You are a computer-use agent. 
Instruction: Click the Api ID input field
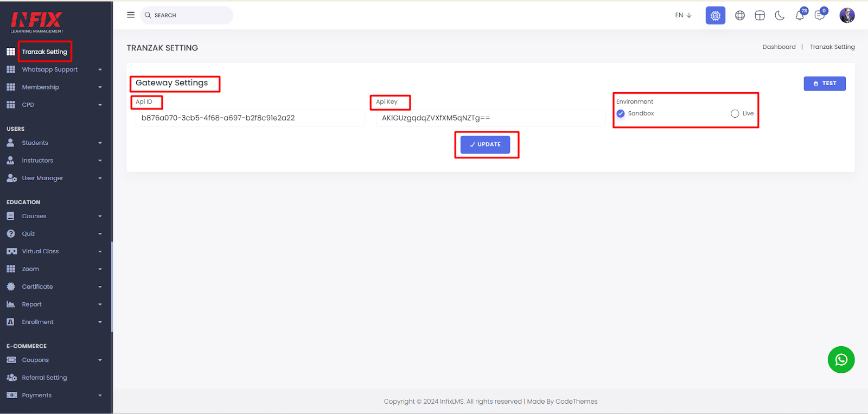250,118
